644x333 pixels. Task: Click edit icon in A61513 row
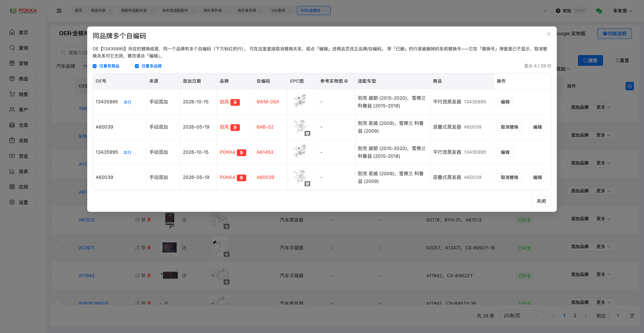(184, 220)
